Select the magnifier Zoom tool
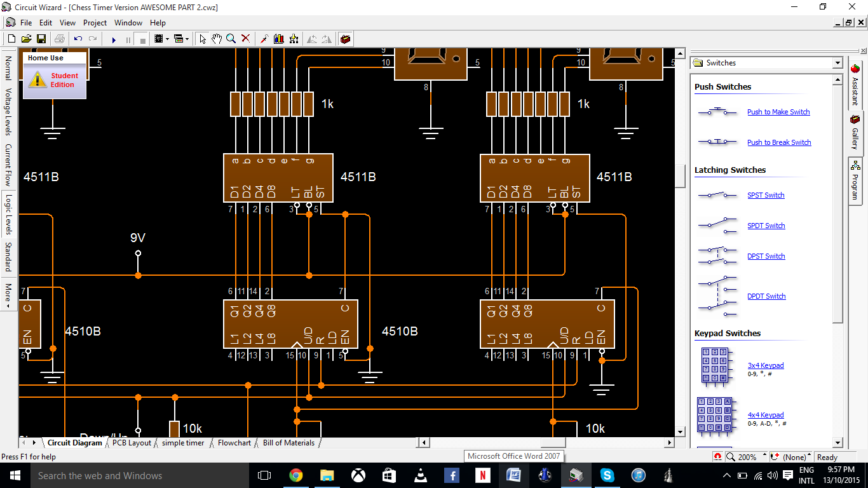This screenshot has width=868, height=488. (231, 39)
